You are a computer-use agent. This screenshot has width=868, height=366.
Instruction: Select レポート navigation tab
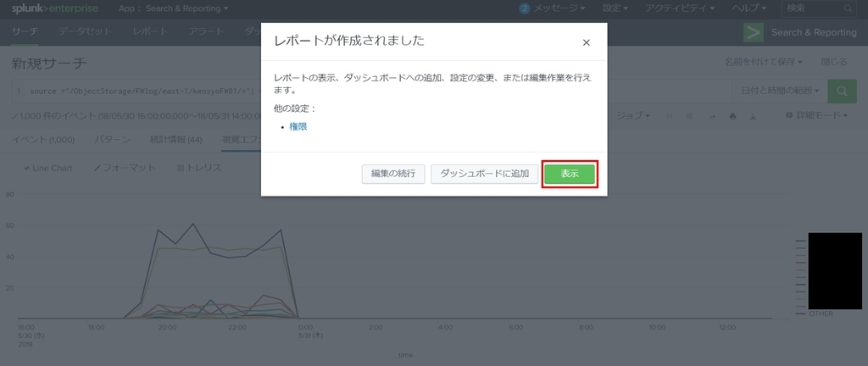point(150,31)
